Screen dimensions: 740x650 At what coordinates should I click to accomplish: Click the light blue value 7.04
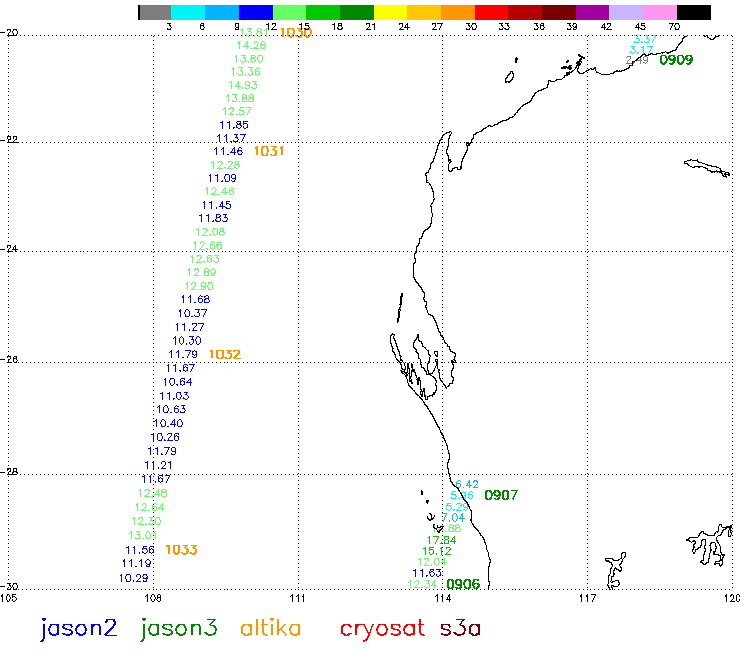[x=454, y=518]
